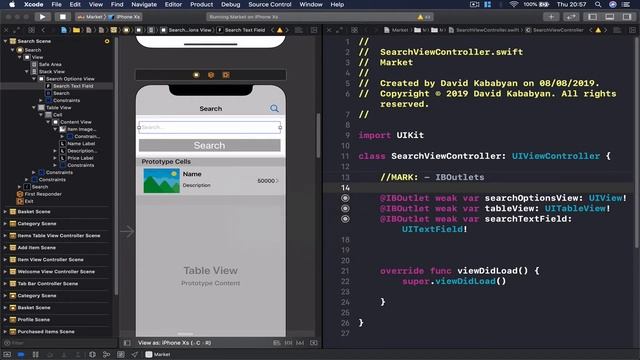Image resolution: width=640 pixels, height=360 pixels.
Task: Open the Source Control menu
Action: pyautogui.click(x=270, y=4)
